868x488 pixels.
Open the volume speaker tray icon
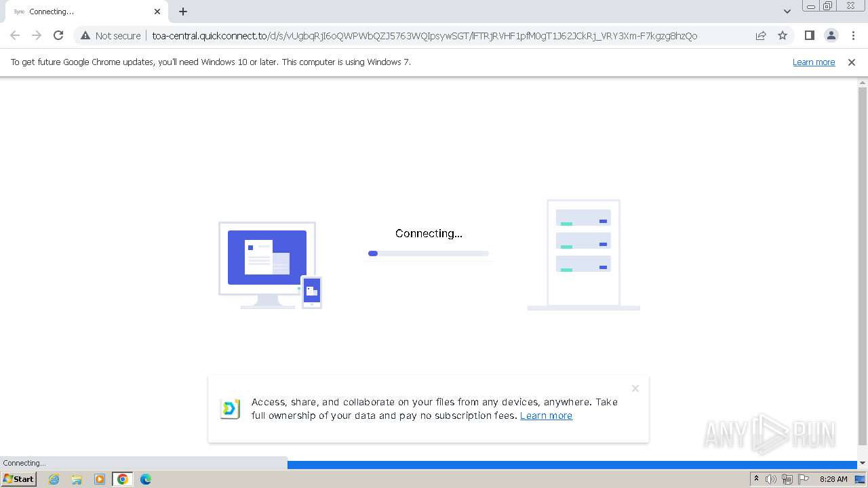coord(771,479)
